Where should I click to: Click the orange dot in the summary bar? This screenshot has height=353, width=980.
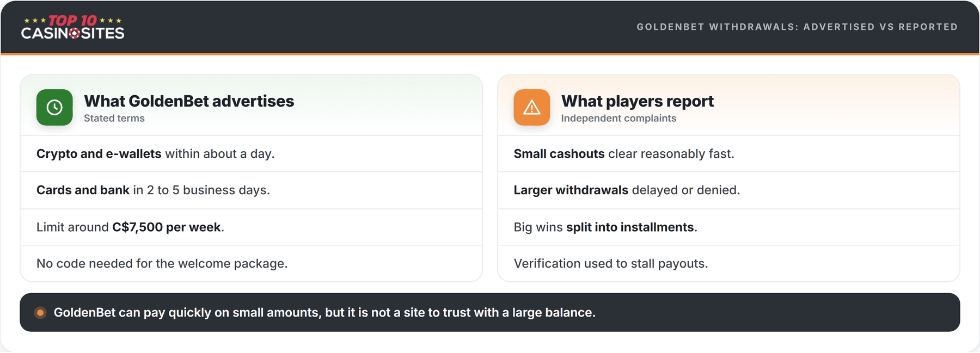40,313
